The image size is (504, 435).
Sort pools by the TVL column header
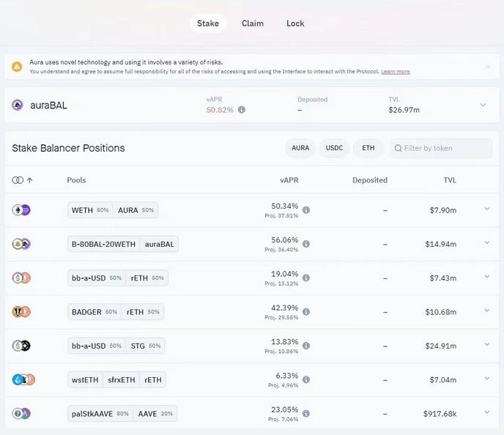[448, 180]
